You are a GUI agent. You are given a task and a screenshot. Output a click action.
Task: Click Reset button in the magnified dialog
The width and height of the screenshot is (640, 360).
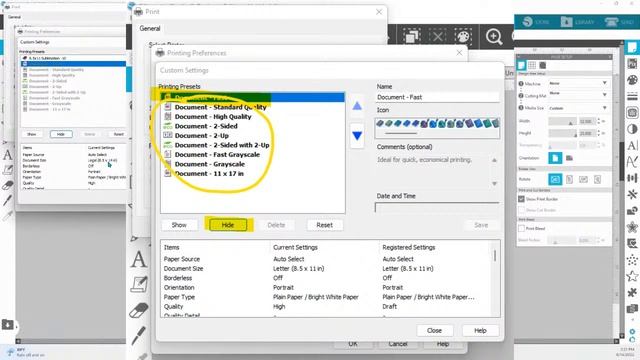pyautogui.click(x=324, y=225)
